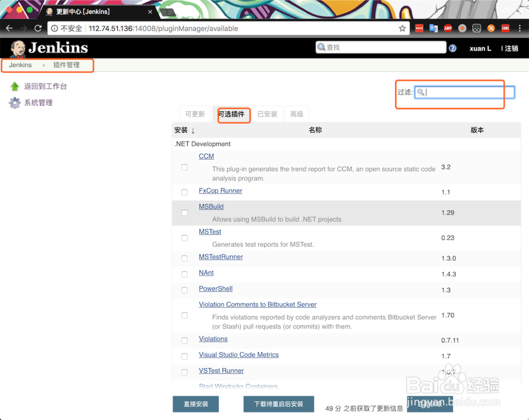
Task: Click the Jenkins logo in header
Action: [x=49, y=48]
